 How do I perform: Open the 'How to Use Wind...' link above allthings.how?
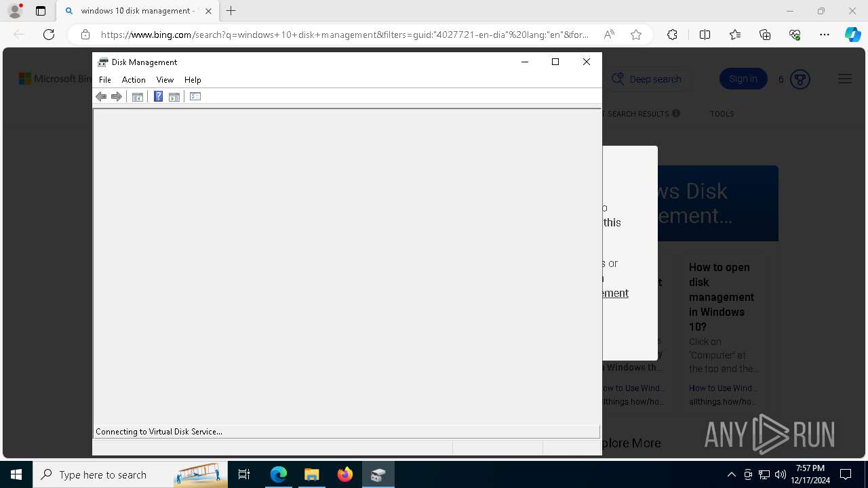pos(722,388)
